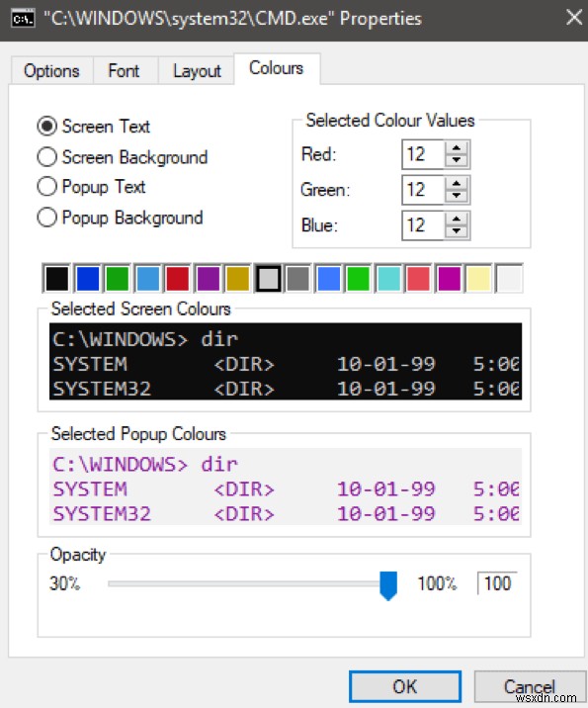Screen dimensions: 588x708
Task: Increase the Red value with up arrow
Action: tap(457, 147)
